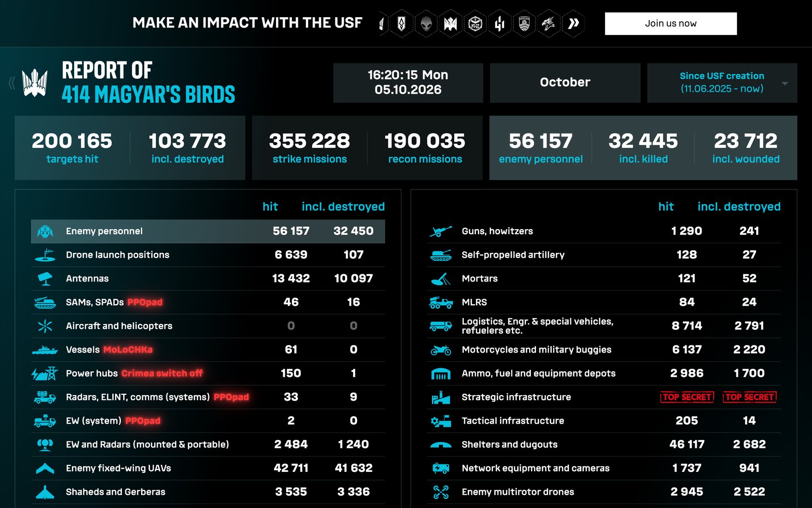Viewport: 812px width, 508px height.
Task: Click 'MAKE AN IMPACT WITH THE USF' banner text
Action: 247,23
